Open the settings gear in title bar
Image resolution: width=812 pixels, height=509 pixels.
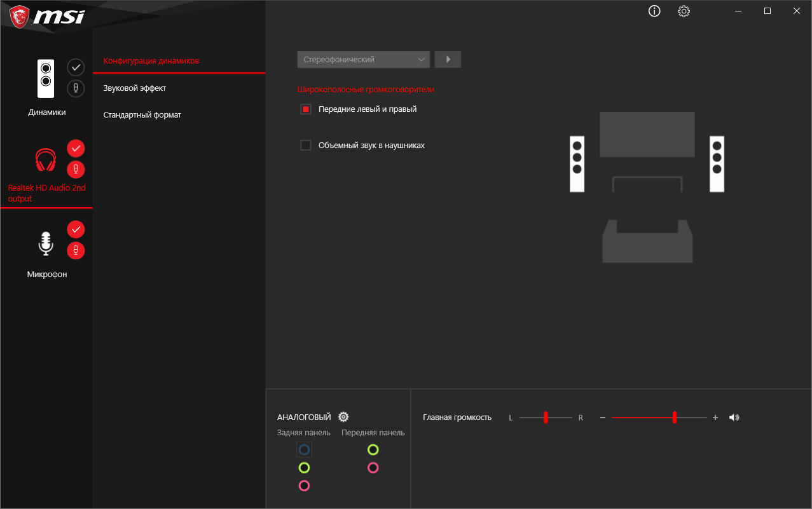coord(684,11)
